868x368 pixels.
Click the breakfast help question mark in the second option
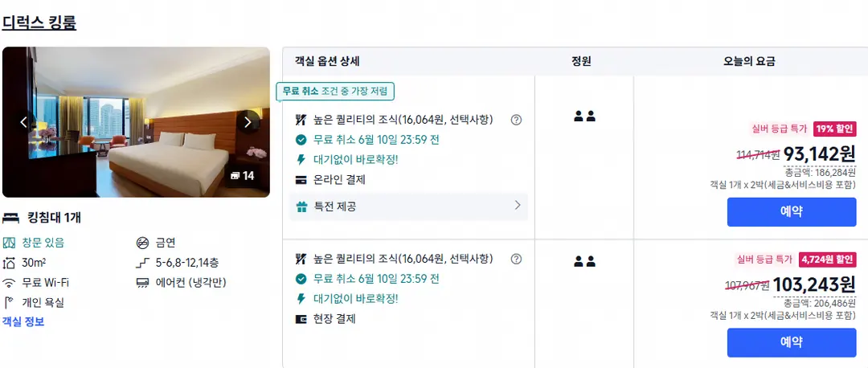(x=516, y=259)
